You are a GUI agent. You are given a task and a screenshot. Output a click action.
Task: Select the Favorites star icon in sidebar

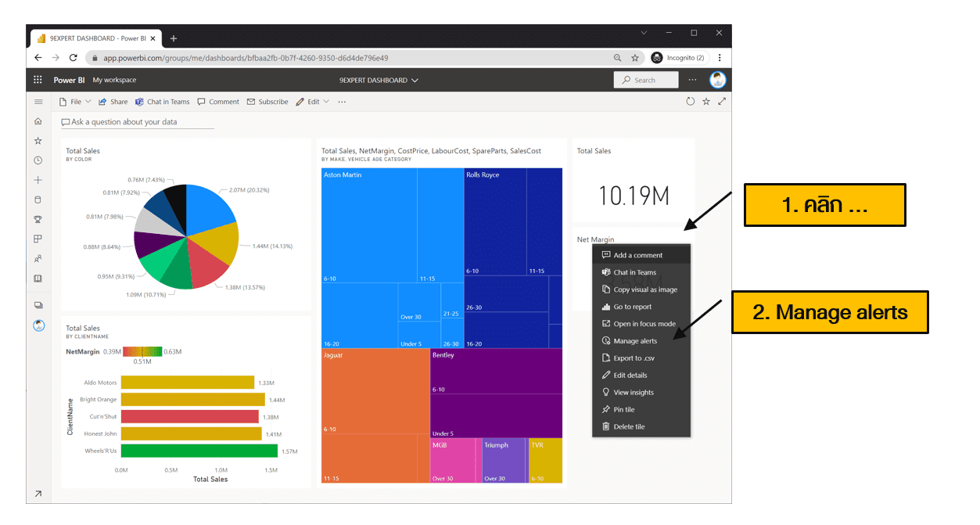click(x=38, y=141)
